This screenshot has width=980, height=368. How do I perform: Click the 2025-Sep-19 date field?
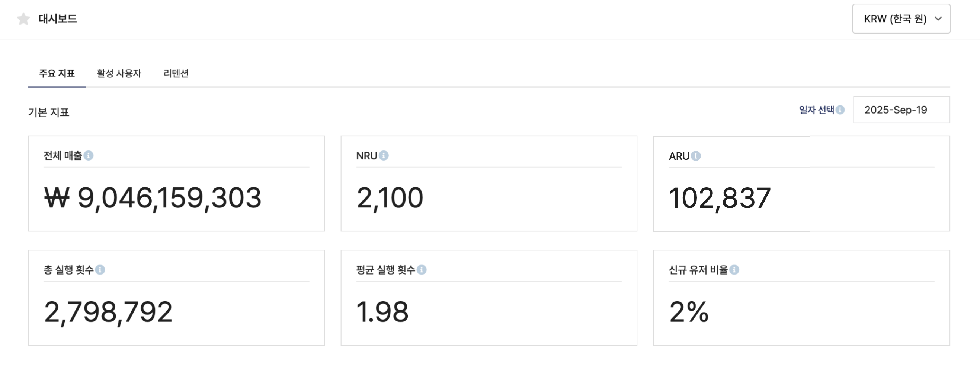[x=901, y=110]
